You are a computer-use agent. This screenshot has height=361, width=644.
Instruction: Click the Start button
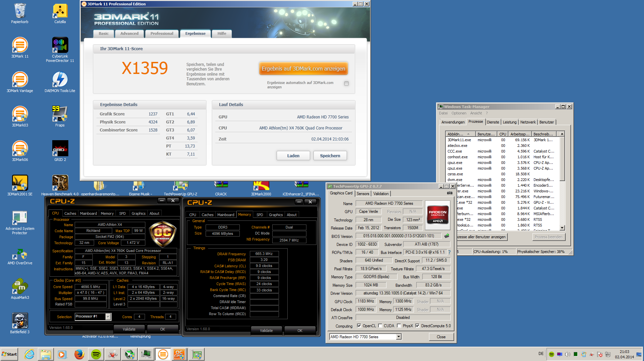pos(9,354)
